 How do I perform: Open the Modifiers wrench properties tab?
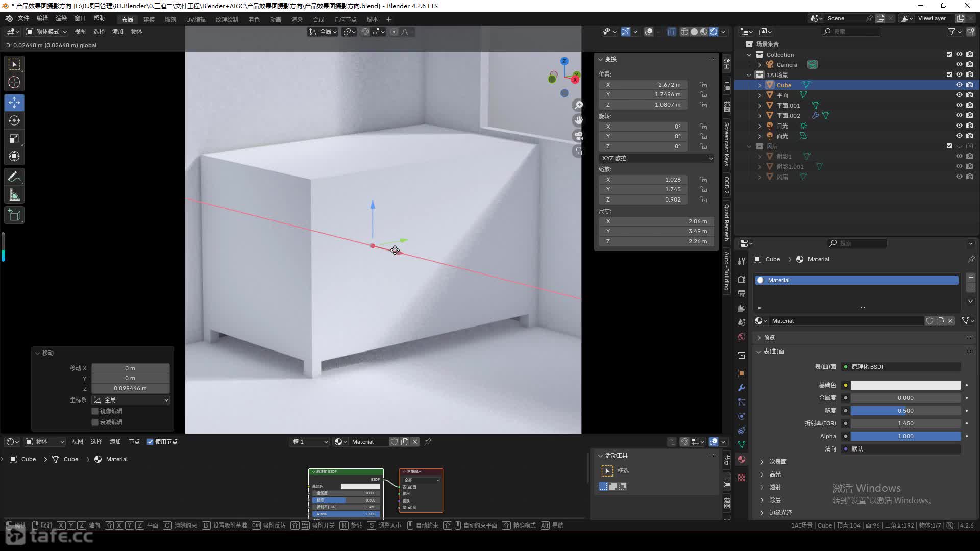tap(742, 388)
